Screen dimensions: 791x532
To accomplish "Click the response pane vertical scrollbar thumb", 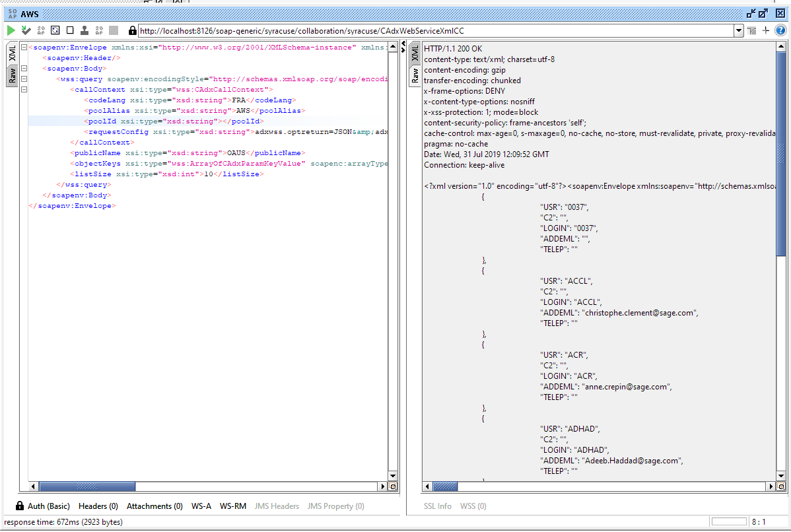I will click(x=781, y=153).
